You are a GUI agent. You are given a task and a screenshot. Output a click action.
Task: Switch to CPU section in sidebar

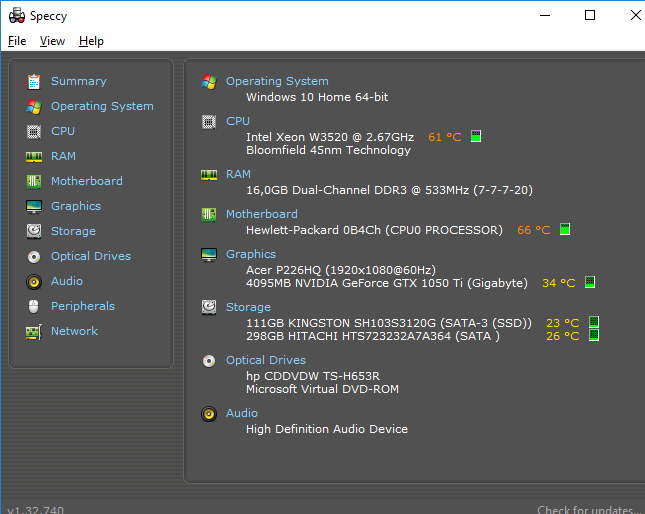tap(63, 131)
